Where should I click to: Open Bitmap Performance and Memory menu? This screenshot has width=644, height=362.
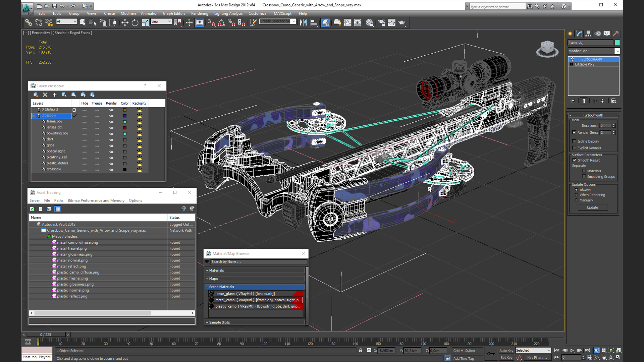pos(96,200)
